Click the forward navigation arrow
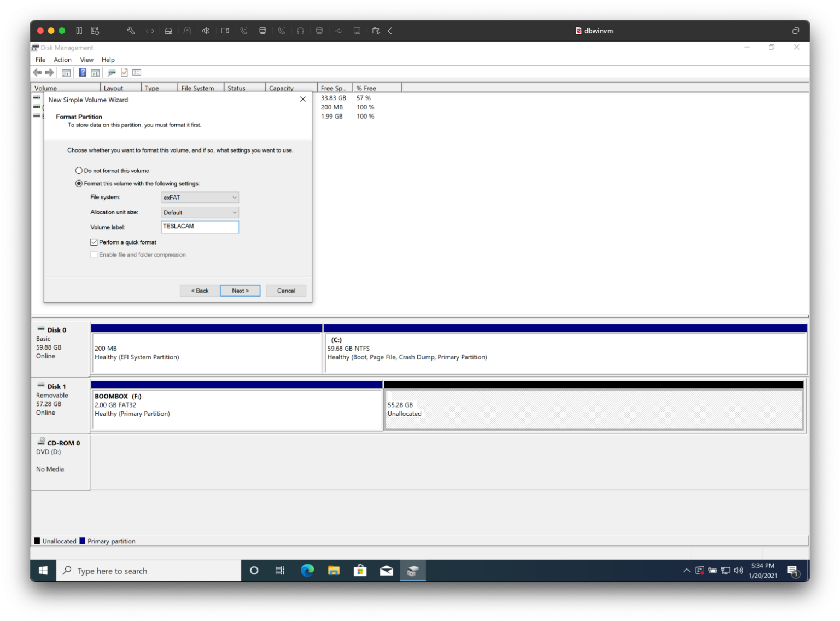 49,72
